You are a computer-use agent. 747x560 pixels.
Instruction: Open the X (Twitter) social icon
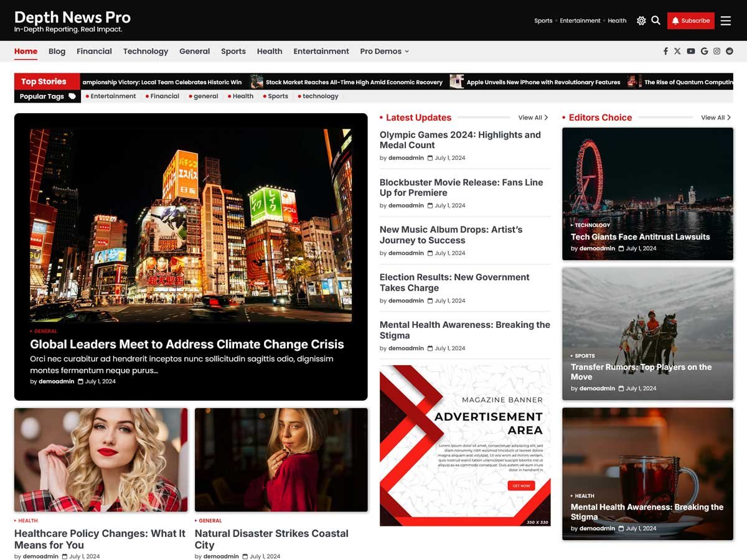pyautogui.click(x=677, y=51)
